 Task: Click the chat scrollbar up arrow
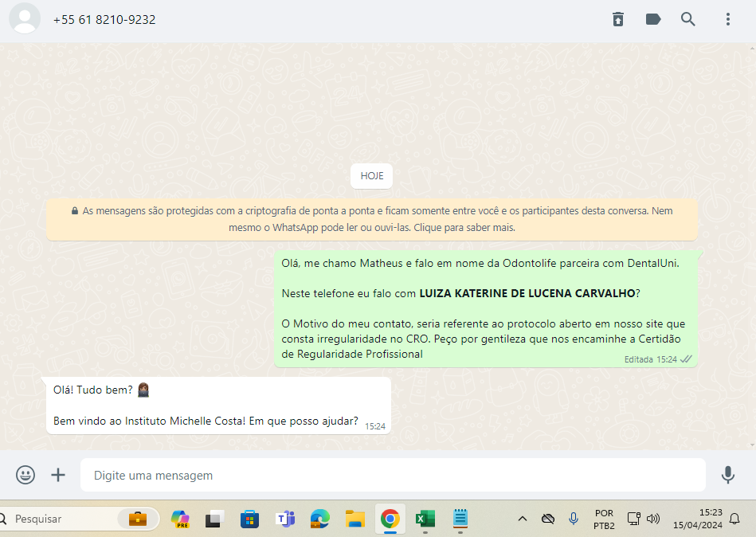[752, 49]
